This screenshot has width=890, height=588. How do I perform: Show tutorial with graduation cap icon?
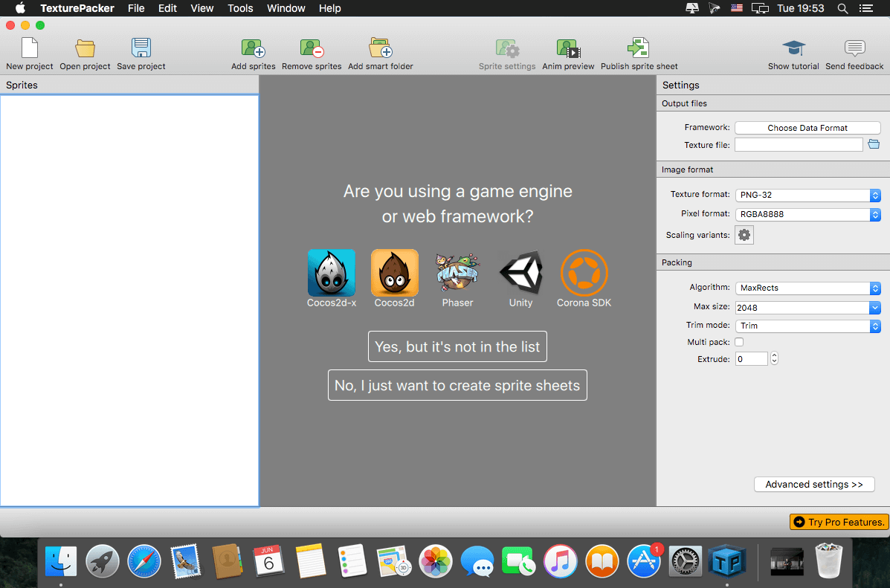coord(793,48)
